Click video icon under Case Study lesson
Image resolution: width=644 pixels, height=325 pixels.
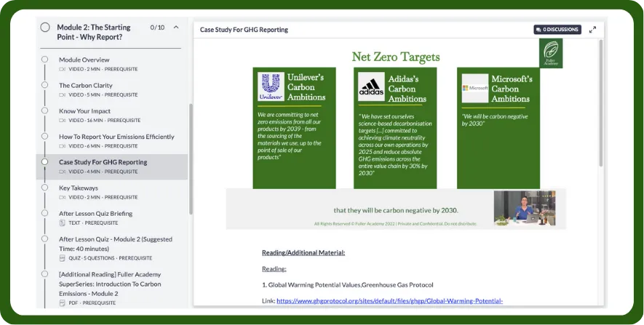click(x=63, y=172)
